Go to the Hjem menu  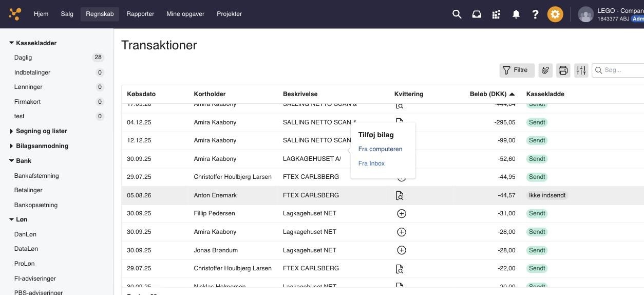[x=41, y=14]
